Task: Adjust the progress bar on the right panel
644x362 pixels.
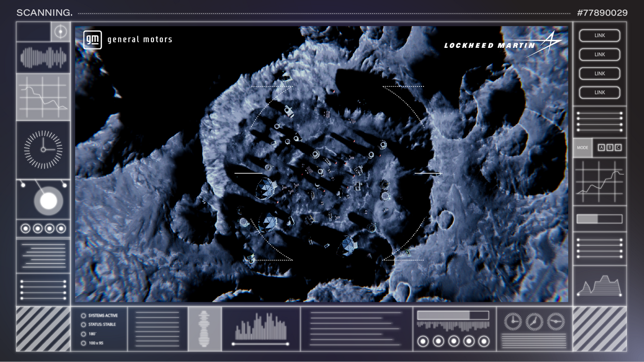Action: coord(600,217)
